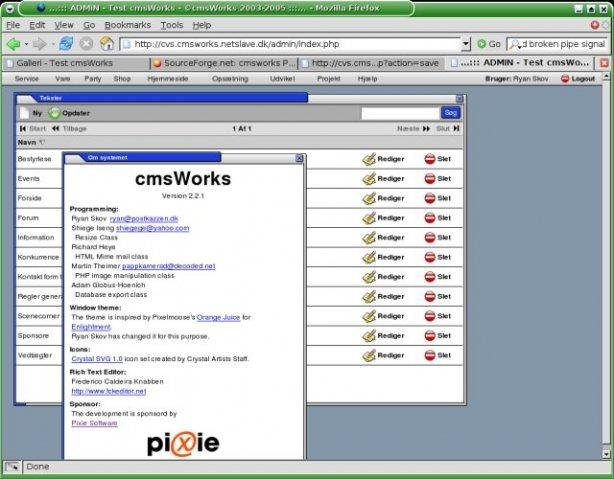Click Rediger pencil icon for Sponsore row
This screenshot has height=479, width=614.
(x=368, y=336)
